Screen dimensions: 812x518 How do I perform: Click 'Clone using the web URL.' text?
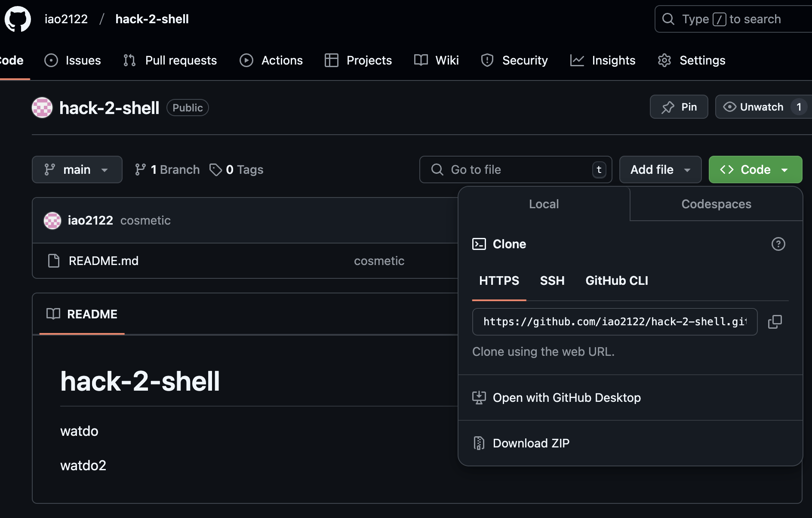(x=543, y=351)
